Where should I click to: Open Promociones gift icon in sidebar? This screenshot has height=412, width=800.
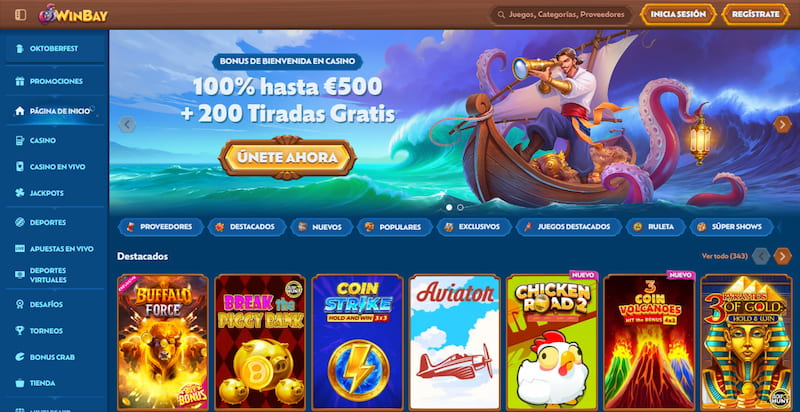(x=20, y=81)
